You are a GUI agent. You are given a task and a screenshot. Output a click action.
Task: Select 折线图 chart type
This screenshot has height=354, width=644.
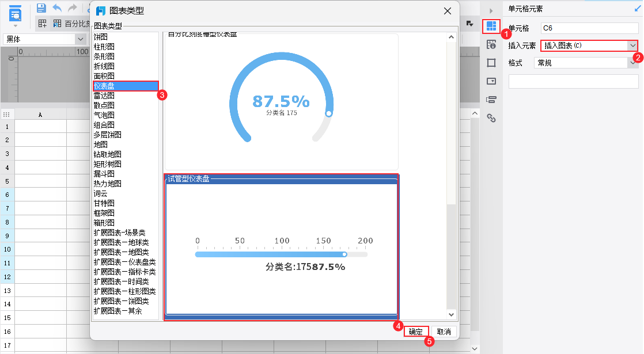(104, 66)
